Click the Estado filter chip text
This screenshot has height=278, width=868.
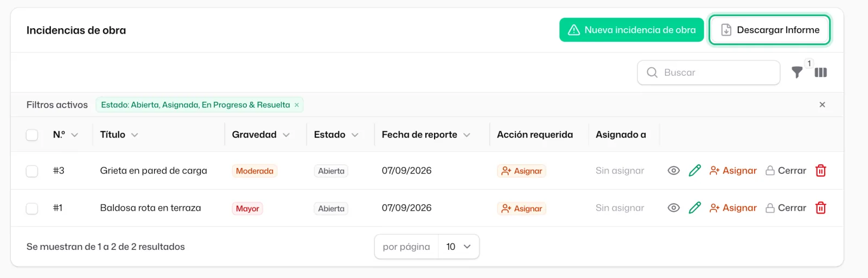coord(195,105)
